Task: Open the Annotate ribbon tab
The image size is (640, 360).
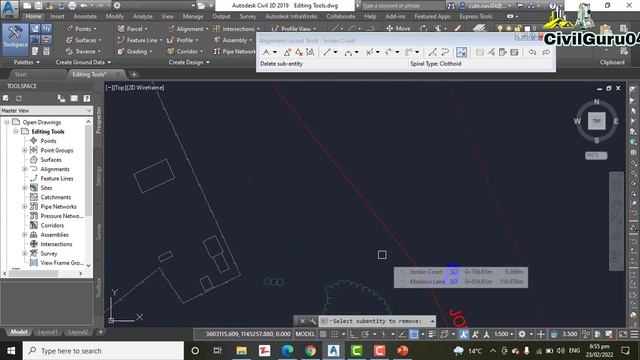Action: point(85,16)
